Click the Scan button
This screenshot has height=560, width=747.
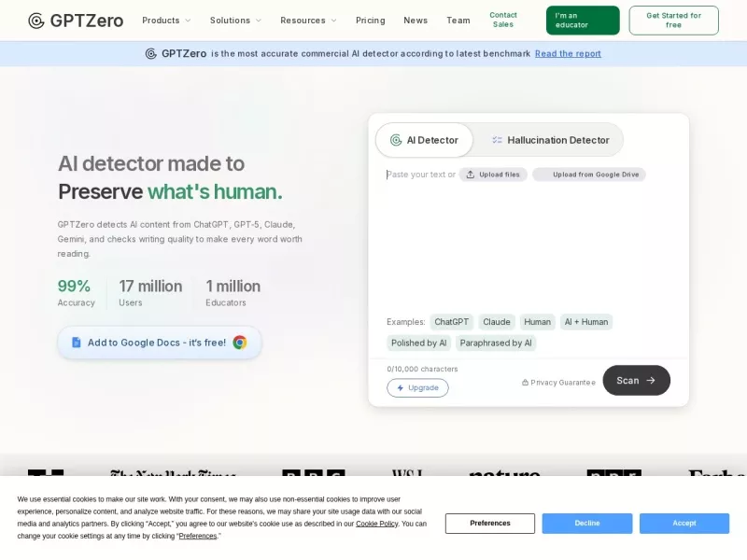coord(637,381)
